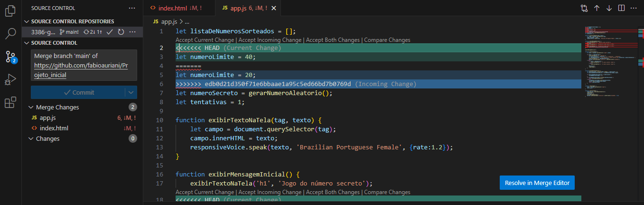Synchronize changes 2↓ 1↑ in repository row

[x=93, y=32]
